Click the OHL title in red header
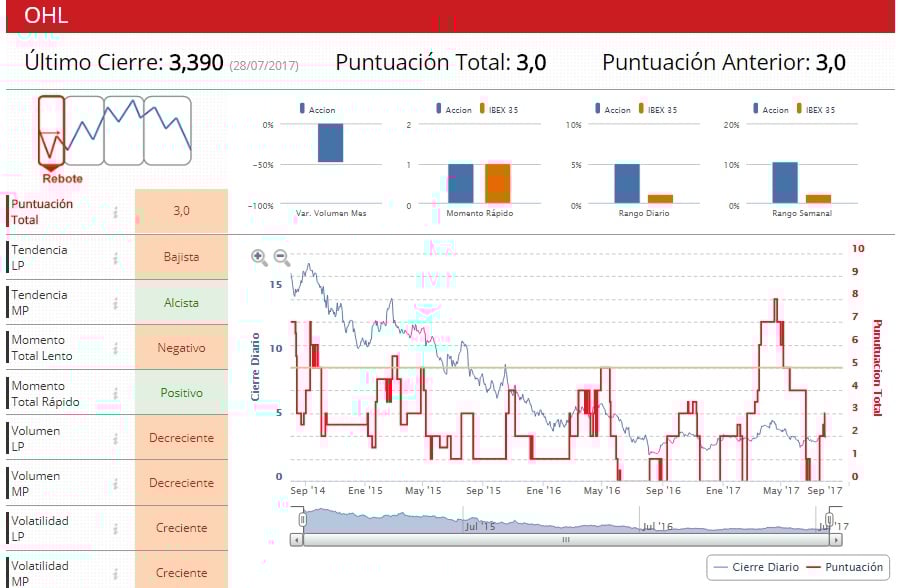 tap(46, 15)
